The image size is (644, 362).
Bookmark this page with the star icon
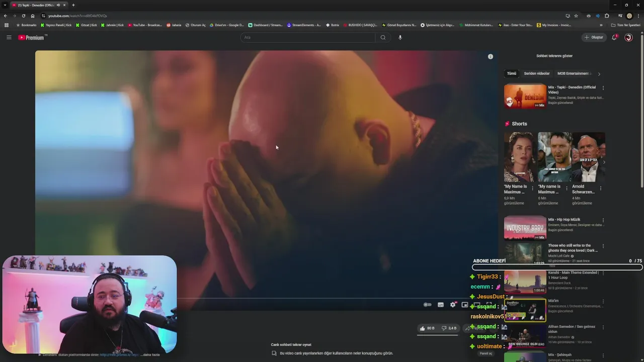coord(576,16)
